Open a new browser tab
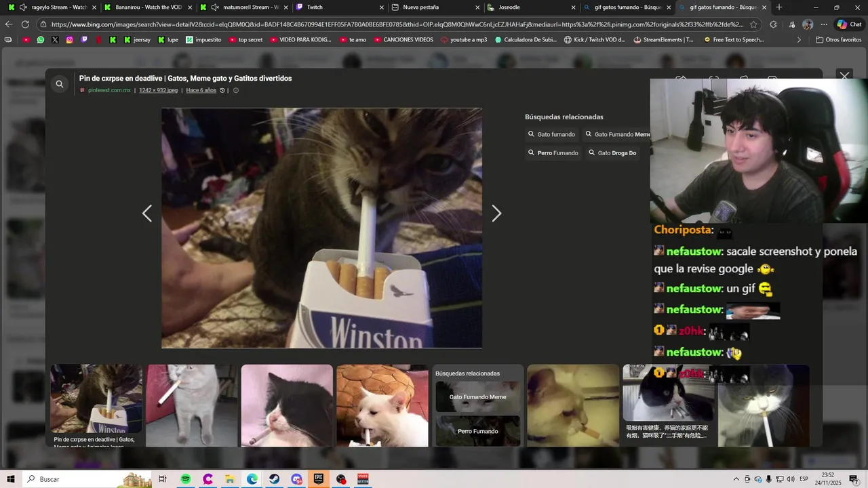868x488 pixels. click(x=779, y=7)
